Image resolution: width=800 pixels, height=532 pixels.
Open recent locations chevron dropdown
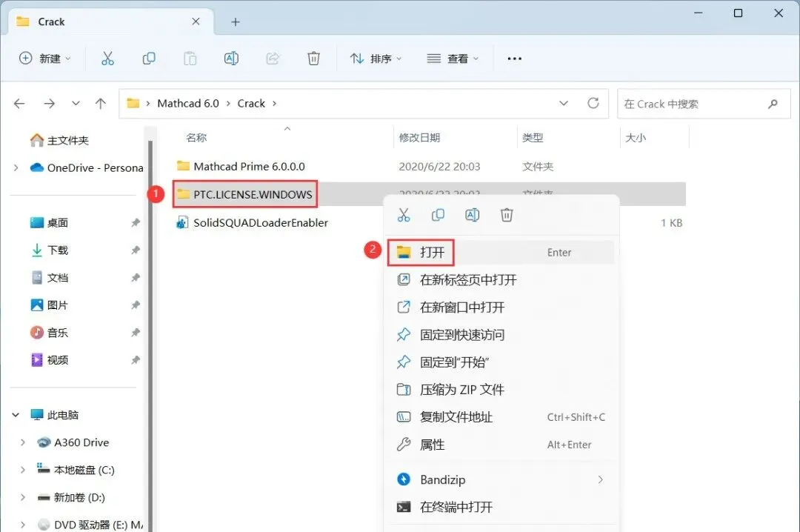coord(76,103)
